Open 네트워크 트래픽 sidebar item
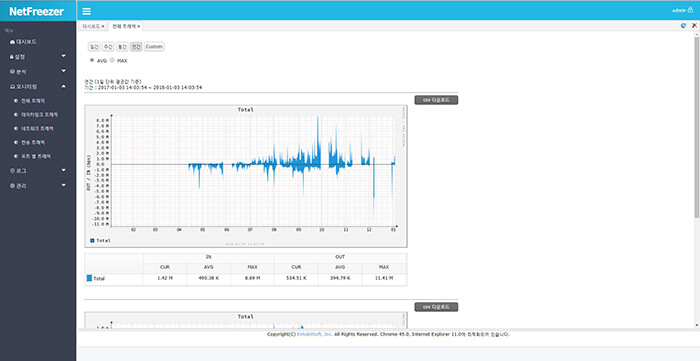The image size is (700, 361). (34, 129)
